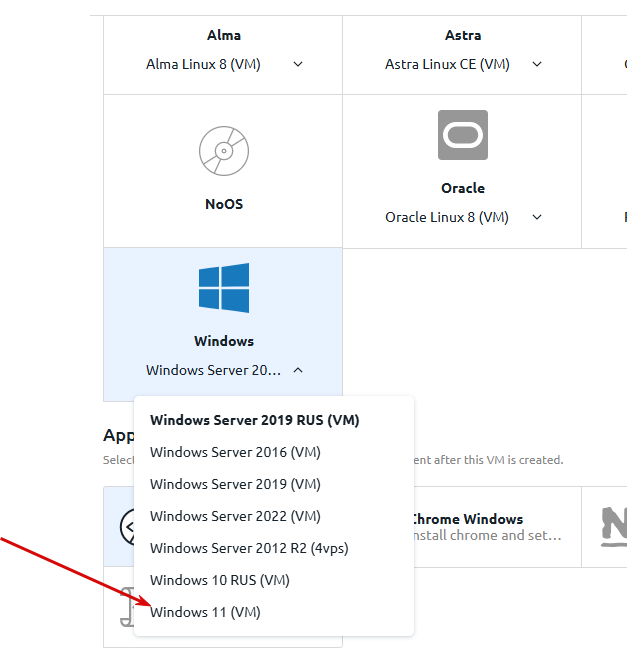Click the Windows logo icon

[x=224, y=288]
